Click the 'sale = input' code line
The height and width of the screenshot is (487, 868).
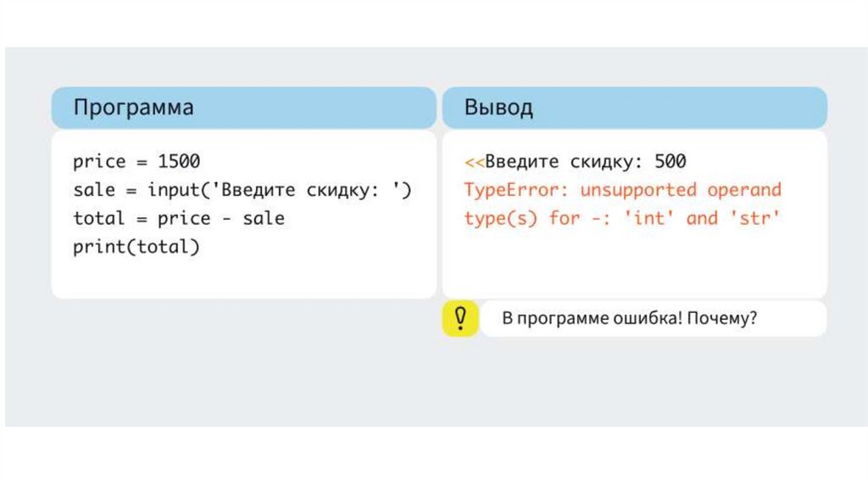pyautogui.click(x=242, y=190)
